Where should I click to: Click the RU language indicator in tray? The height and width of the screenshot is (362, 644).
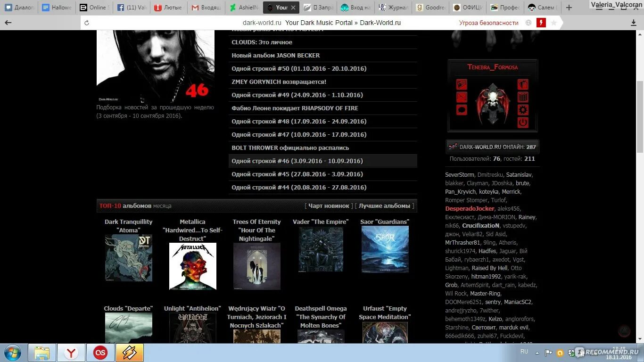pos(524,352)
